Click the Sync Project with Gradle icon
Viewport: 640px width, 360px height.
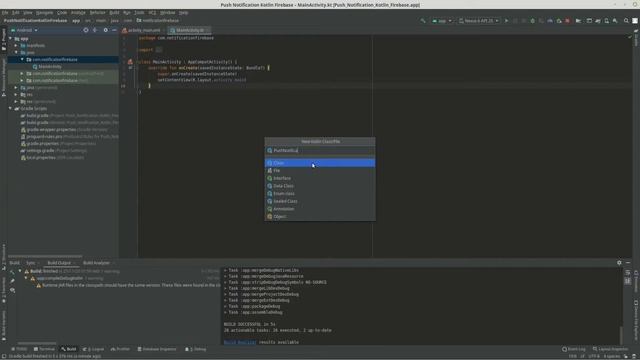[x=598, y=20]
